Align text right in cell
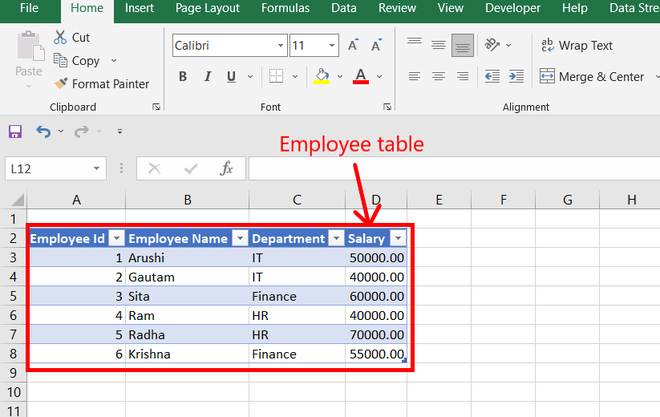The image size is (660, 417). pyautogui.click(x=463, y=76)
